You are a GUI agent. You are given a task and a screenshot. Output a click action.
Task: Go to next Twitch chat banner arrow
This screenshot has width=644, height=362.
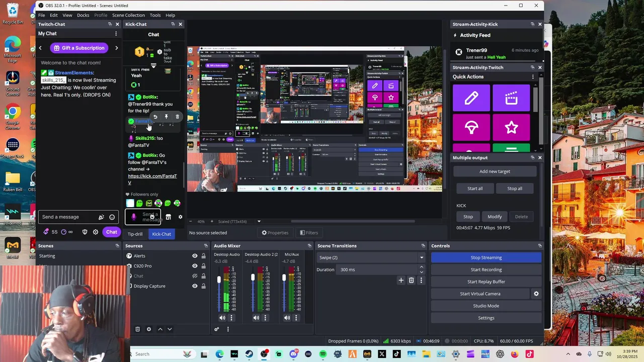pyautogui.click(x=116, y=48)
